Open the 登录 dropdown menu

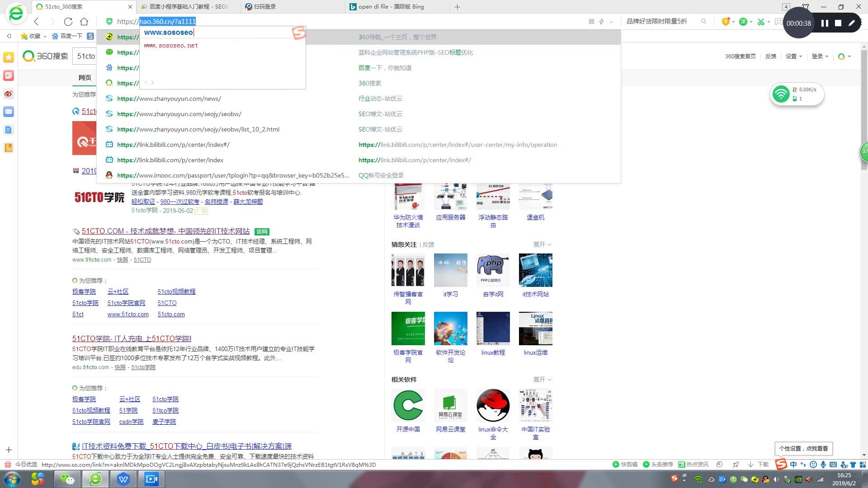820,56
